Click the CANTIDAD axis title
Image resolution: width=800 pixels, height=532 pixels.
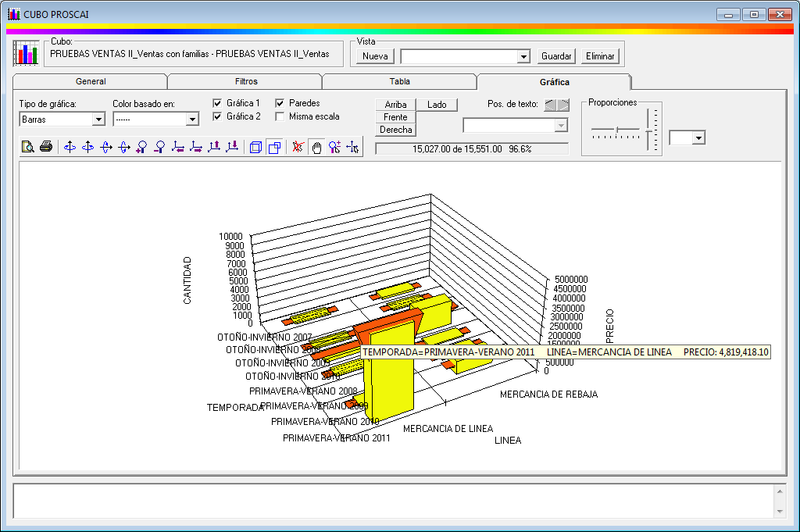pyautogui.click(x=187, y=280)
